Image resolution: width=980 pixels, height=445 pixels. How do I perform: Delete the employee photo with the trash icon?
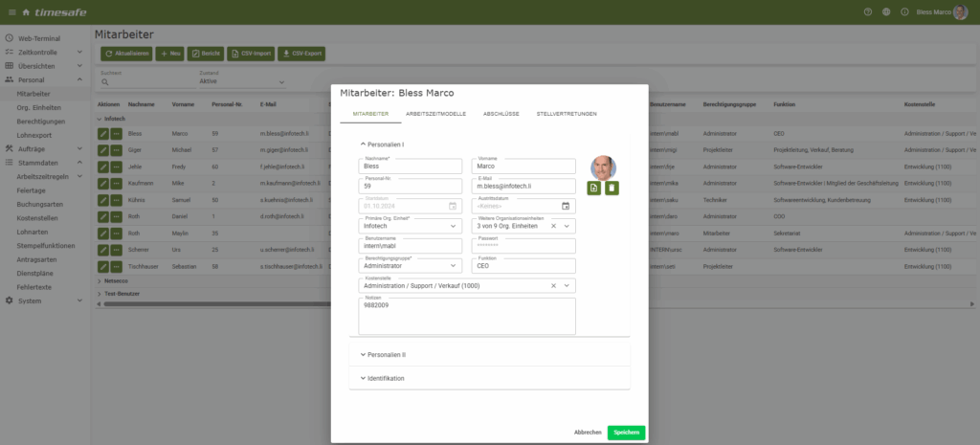(612, 189)
